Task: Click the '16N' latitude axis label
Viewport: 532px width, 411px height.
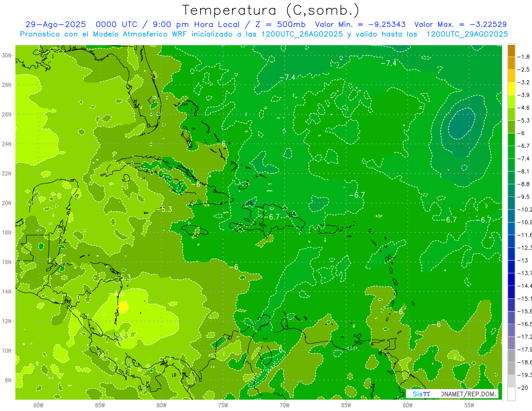Action: 7,262
